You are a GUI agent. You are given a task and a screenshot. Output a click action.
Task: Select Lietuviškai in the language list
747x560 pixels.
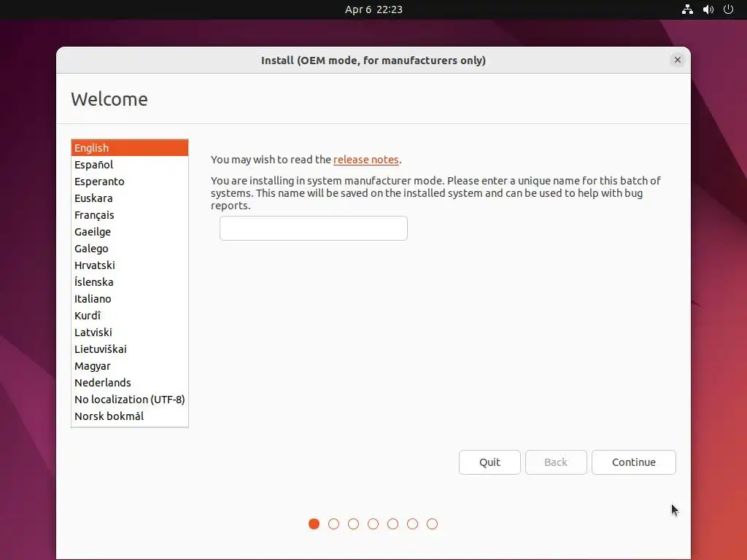point(130,349)
